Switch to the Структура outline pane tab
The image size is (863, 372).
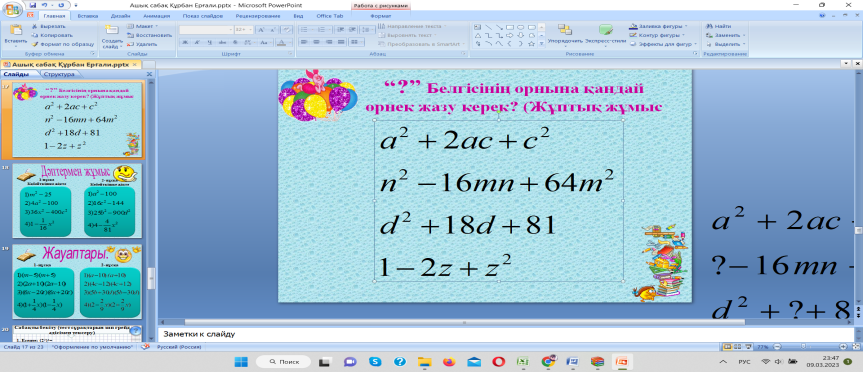pos(59,74)
